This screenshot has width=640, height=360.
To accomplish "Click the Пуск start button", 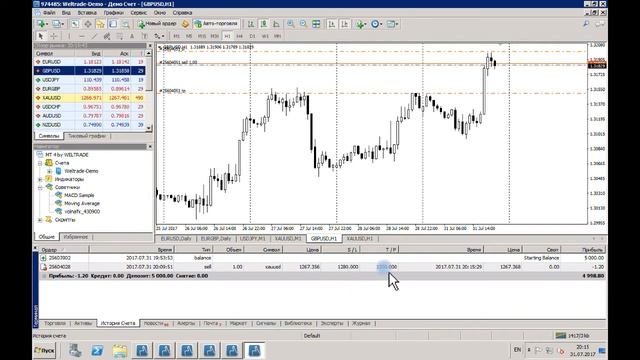I will (44, 351).
